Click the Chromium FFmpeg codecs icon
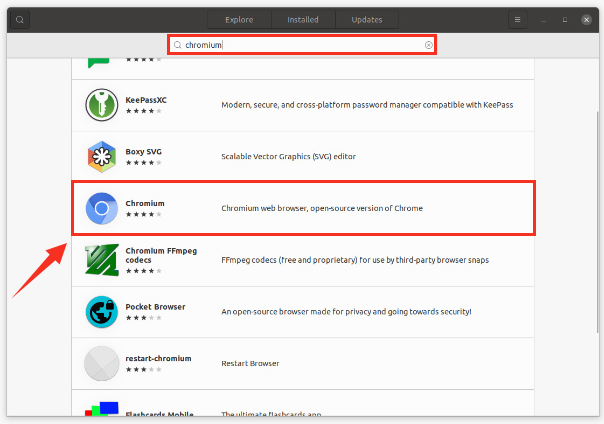The width and height of the screenshot is (604, 424). 102,260
